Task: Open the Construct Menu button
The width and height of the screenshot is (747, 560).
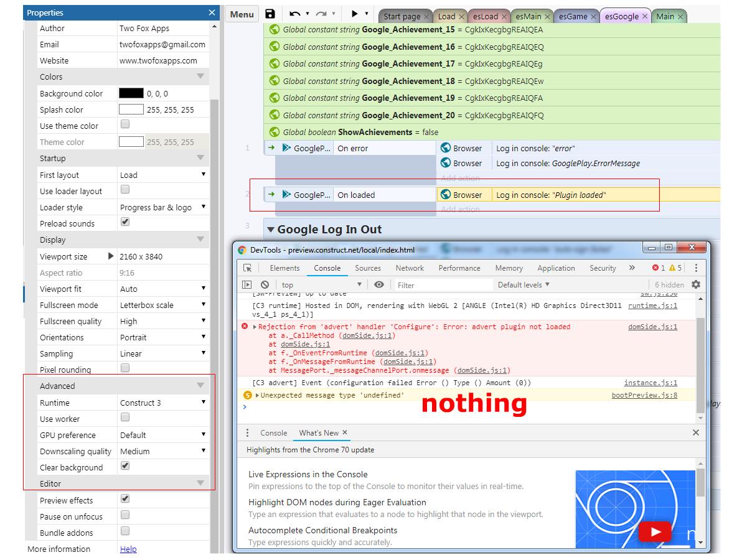Action: [242, 14]
